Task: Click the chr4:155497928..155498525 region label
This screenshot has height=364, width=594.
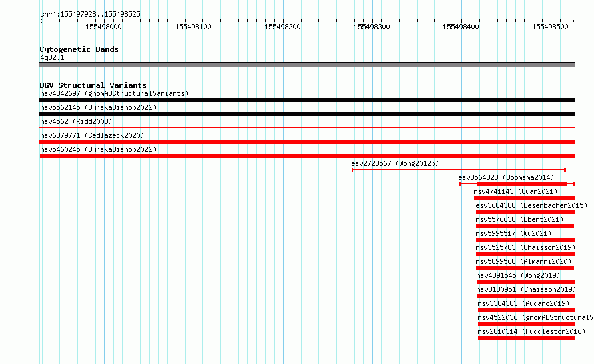Action: (x=90, y=14)
